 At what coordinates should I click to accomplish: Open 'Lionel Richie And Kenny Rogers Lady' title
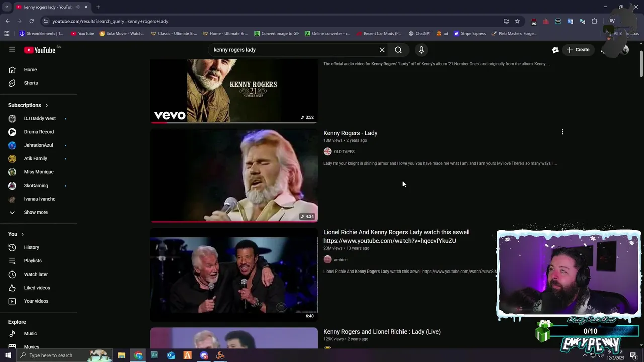click(396, 236)
